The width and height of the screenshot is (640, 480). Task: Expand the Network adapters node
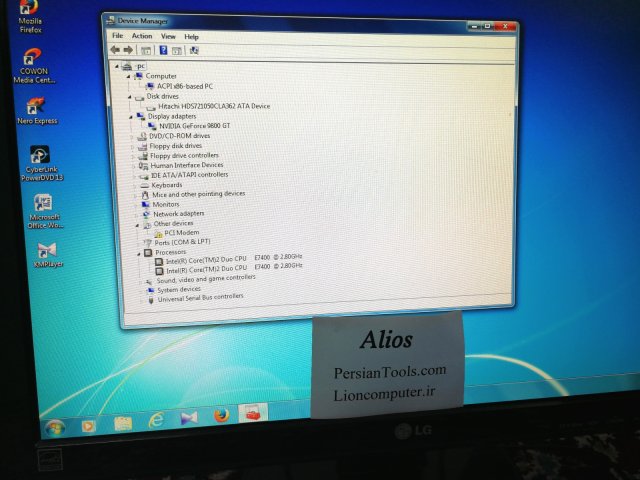tap(137, 213)
